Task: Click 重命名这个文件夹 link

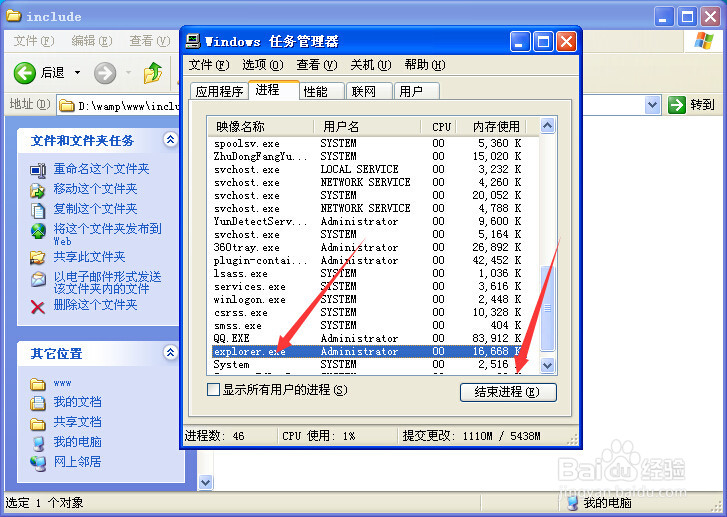Action: coord(101,169)
